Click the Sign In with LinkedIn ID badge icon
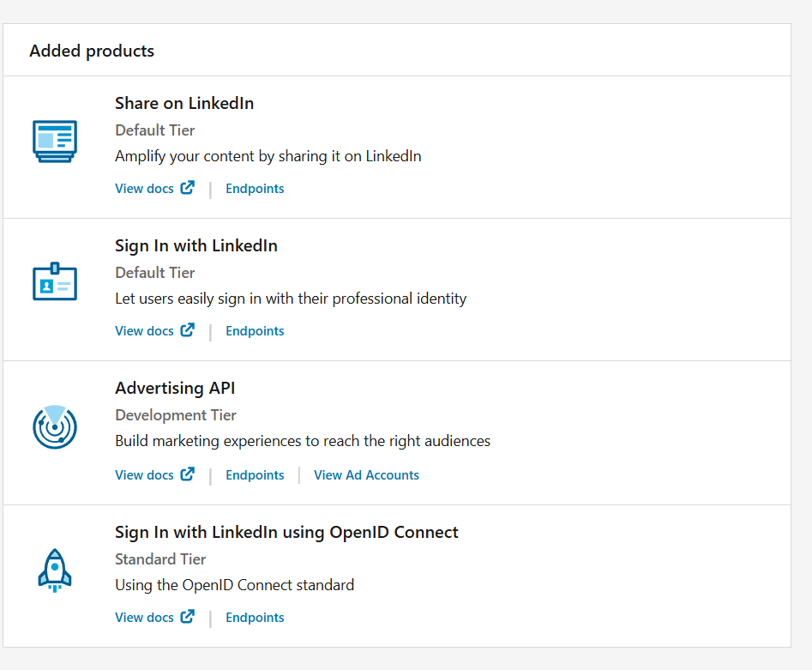 point(55,282)
